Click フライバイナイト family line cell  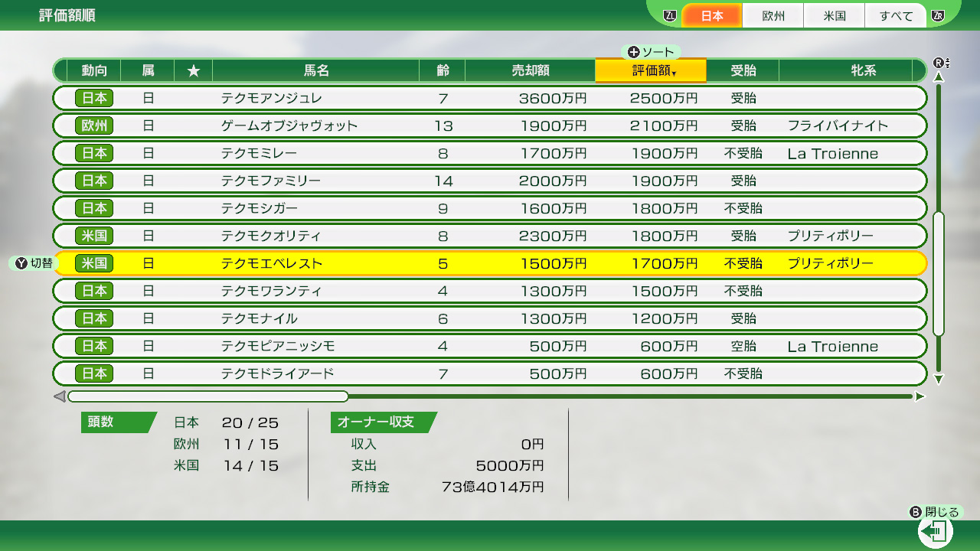838,126
